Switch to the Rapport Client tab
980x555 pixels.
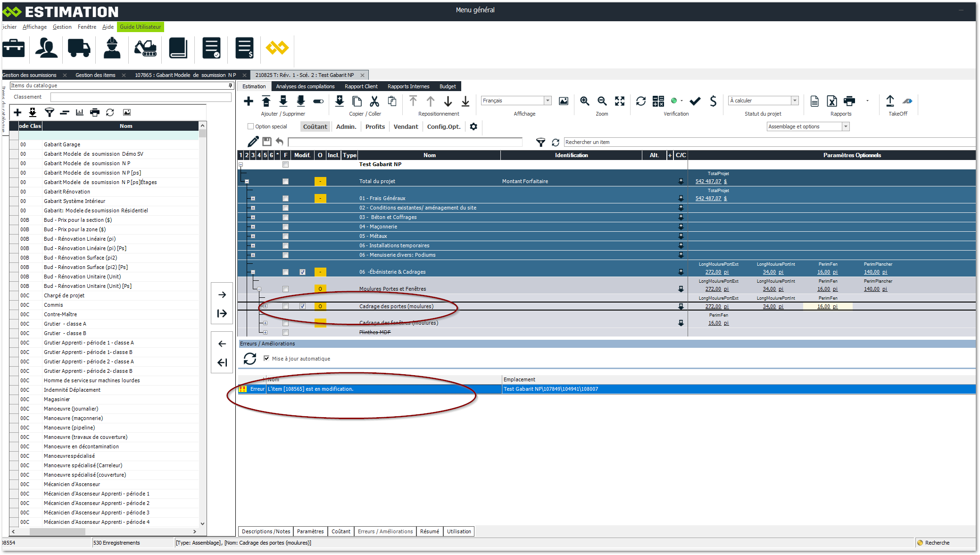point(361,86)
